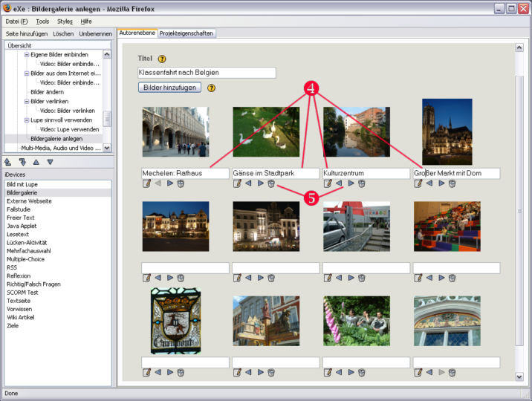This screenshot has height=401, width=532.
Task: Click the Kulturzentrum caption field
Action: click(366, 173)
